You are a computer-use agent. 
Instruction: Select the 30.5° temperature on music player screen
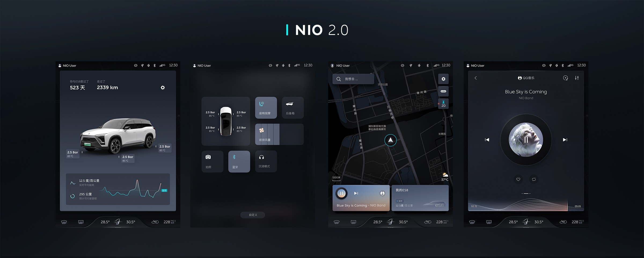pyautogui.click(x=539, y=222)
